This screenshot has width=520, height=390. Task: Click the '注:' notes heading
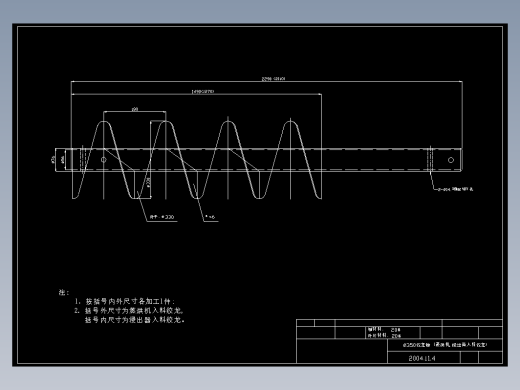click(x=64, y=292)
